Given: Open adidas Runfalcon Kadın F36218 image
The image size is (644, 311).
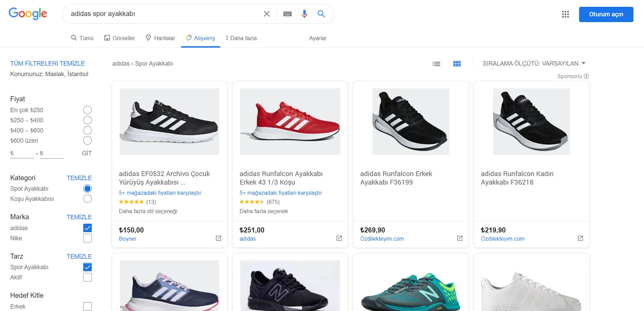Looking at the screenshot, I should coord(532,122).
